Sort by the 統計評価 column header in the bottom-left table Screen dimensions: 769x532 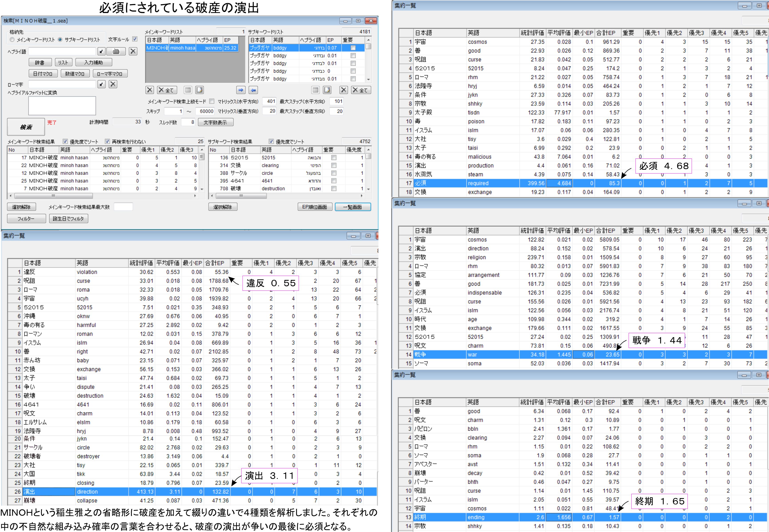point(141,263)
